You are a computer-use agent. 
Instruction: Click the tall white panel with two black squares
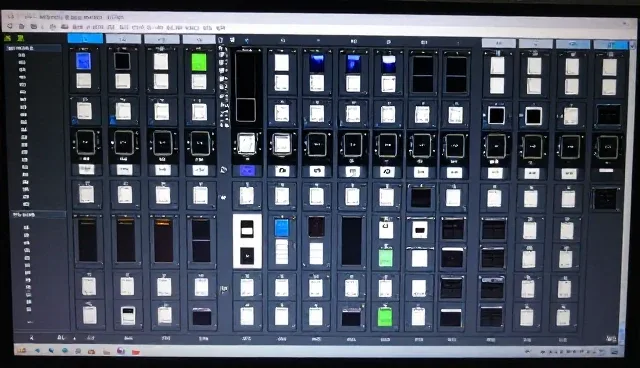click(247, 241)
